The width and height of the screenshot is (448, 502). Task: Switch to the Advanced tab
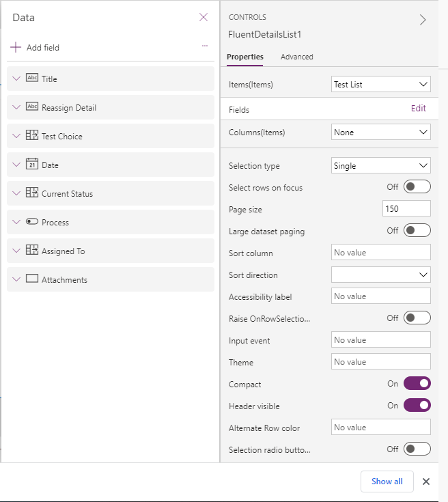point(296,57)
